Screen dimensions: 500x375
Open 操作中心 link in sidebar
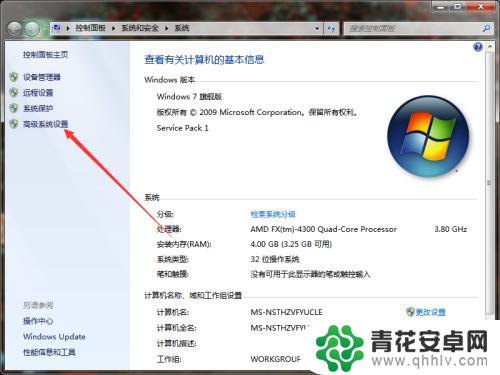[38, 321]
